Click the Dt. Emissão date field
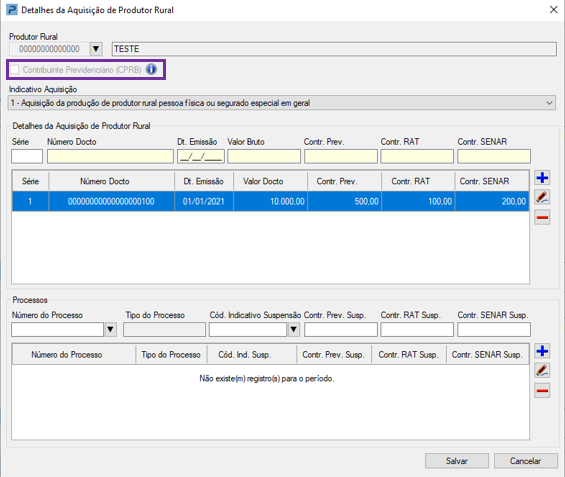565x477 pixels. 201,157
